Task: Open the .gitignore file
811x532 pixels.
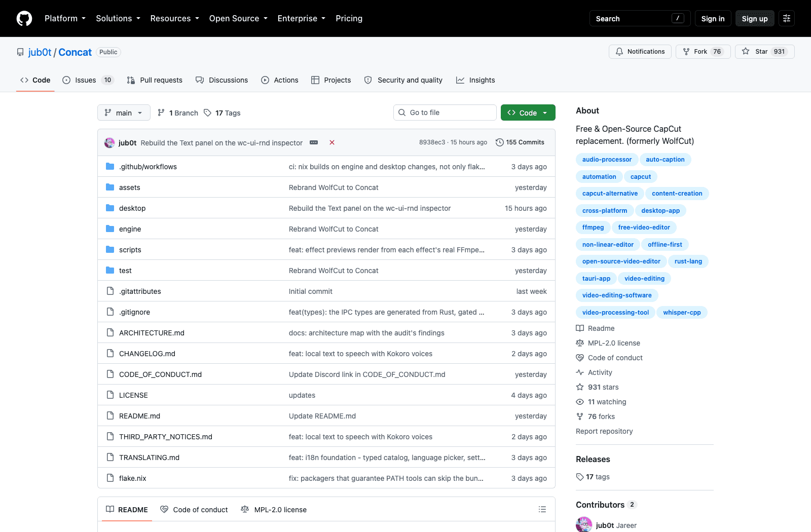Action: point(134,312)
